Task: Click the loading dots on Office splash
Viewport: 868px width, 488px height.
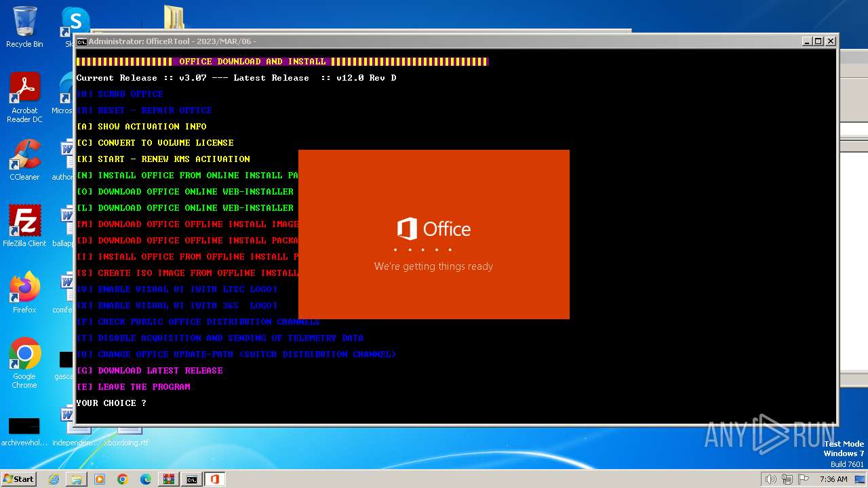Action: (422, 250)
